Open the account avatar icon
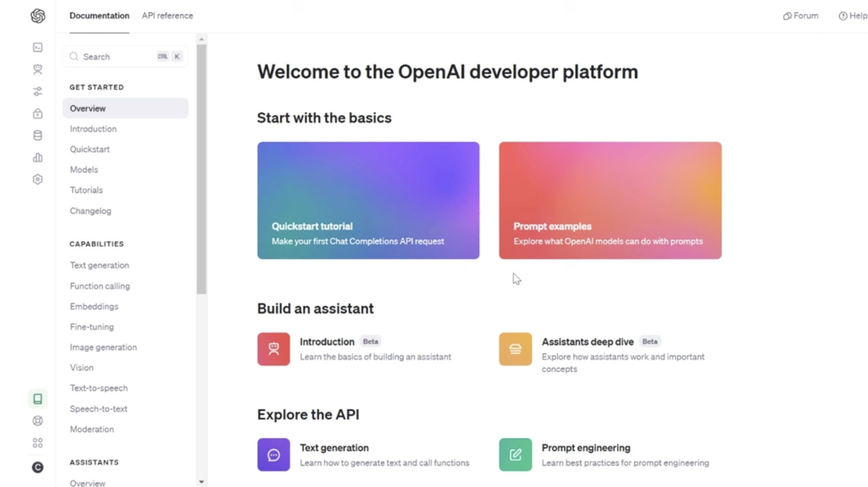868x487 pixels. click(38, 467)
